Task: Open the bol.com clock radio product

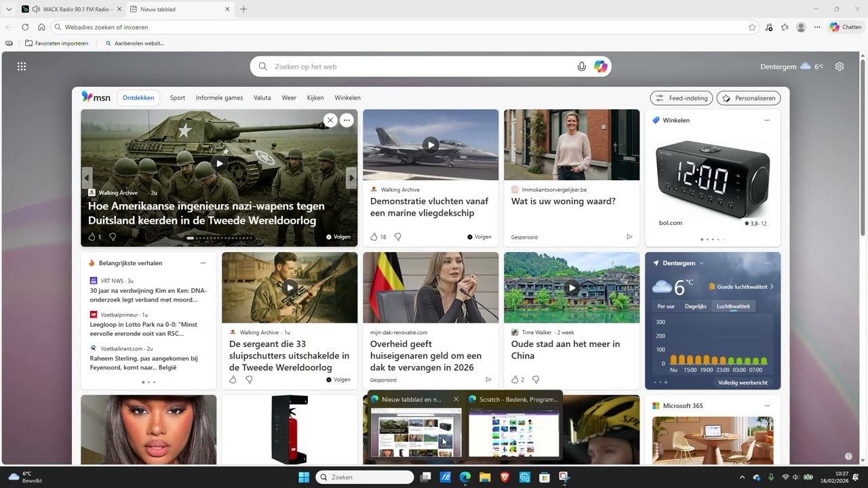Action: point(713,178)
